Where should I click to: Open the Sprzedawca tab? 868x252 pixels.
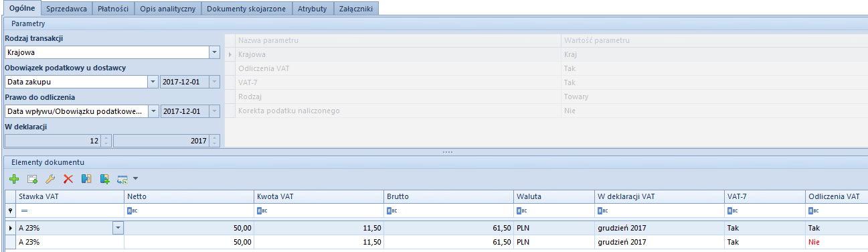coord(66,9)
